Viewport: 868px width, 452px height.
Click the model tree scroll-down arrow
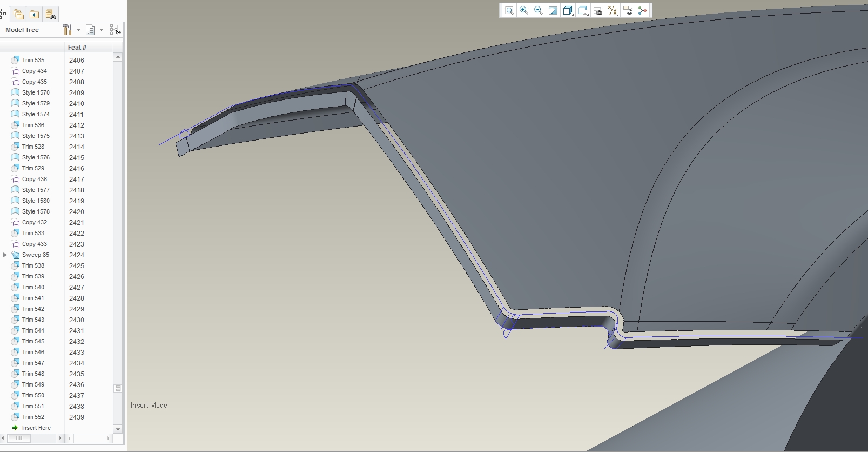pos(118,429)
